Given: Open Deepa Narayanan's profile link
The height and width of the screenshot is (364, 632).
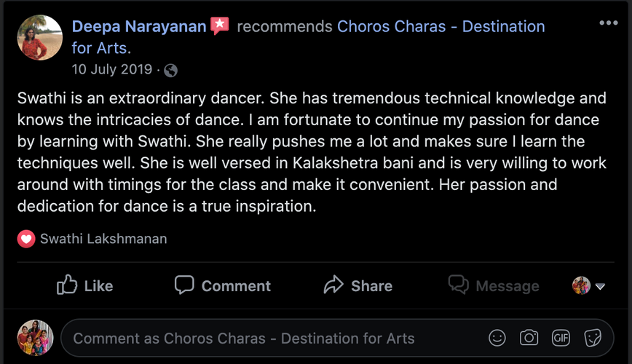Looking at the screenshot, I should coord(139,26).
